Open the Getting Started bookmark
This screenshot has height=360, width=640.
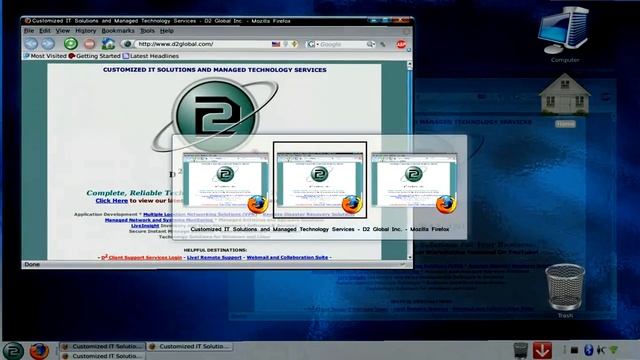click(95, 56)
